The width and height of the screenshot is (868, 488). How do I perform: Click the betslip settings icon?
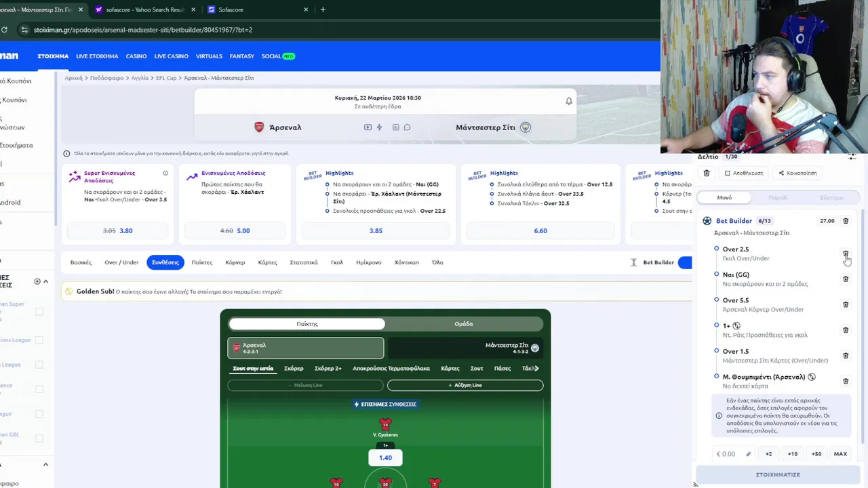pyautogui.click(x=852, y=157)
